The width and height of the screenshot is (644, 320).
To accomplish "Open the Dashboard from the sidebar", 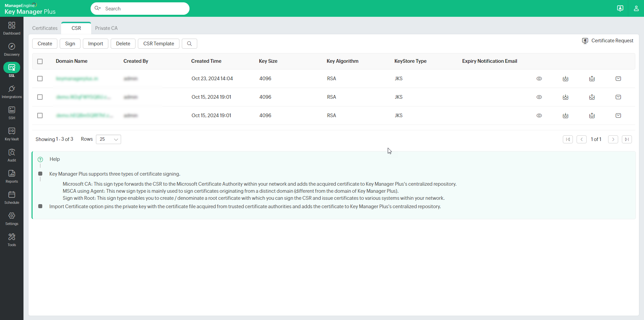I will point(12,28).
